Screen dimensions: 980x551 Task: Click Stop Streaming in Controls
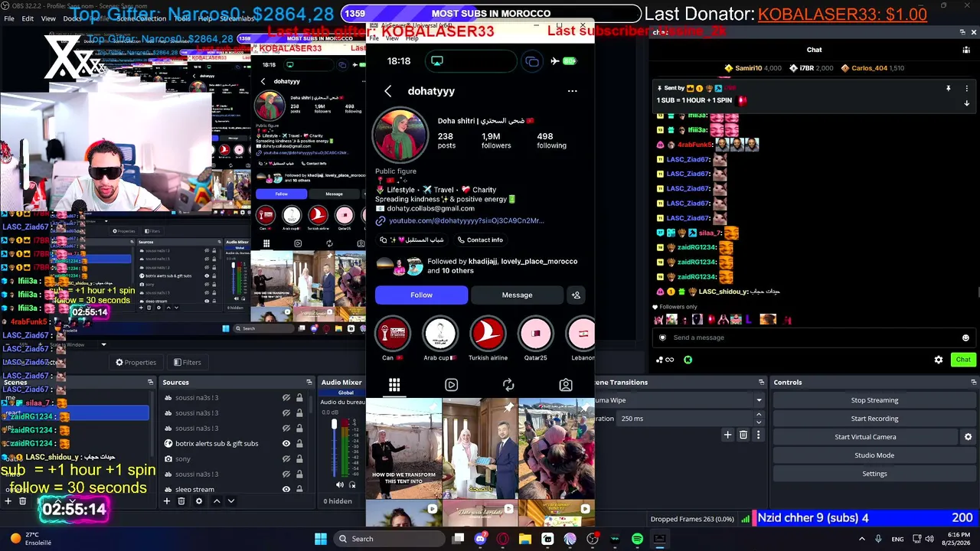[x=874, y=400]
